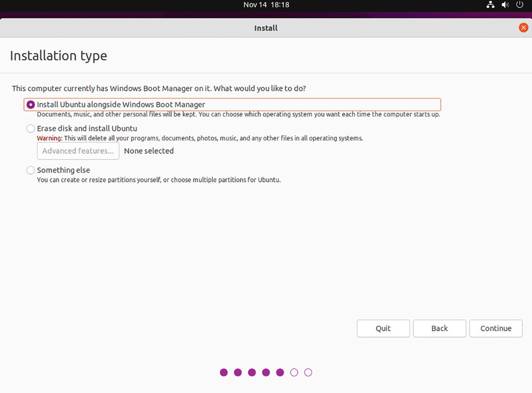Click the "None selected" features label
Viewport: 532px width, 393px height.
pos(149,151)
